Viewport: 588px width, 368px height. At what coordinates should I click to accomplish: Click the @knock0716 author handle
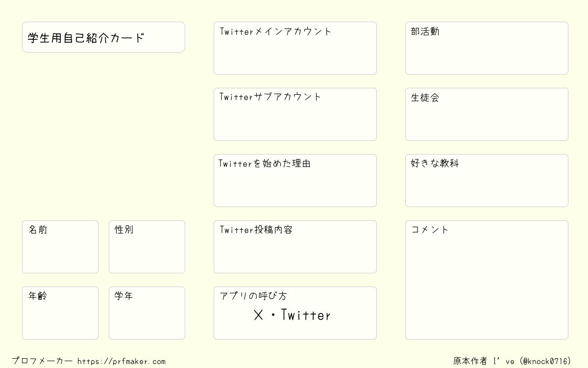tap(547, 361)
